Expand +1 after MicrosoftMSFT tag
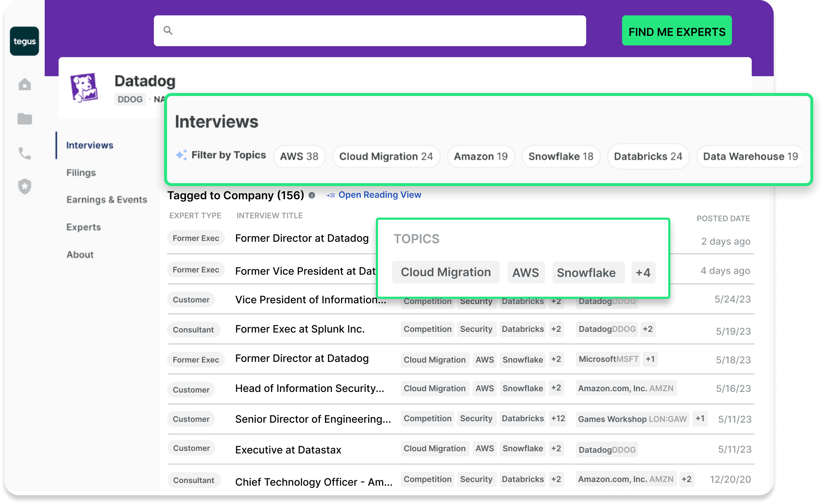Screen dimensions: 825x504 650,359
